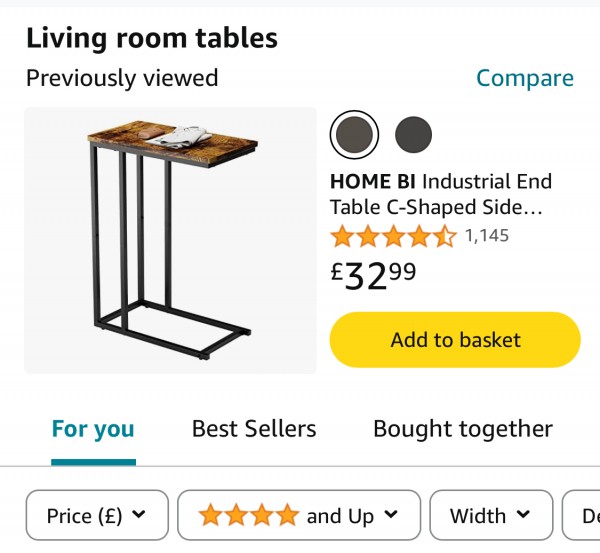Open the partially visible filter after Width

[x=585, y=516]
